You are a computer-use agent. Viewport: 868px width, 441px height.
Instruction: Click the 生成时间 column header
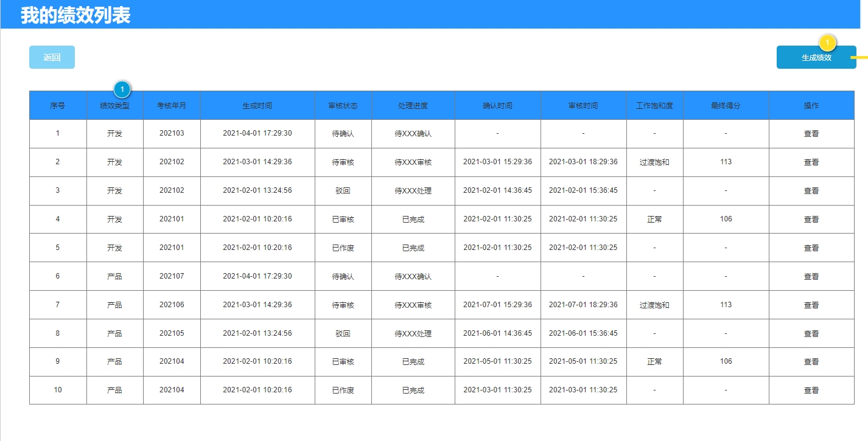tap(257, 106)
